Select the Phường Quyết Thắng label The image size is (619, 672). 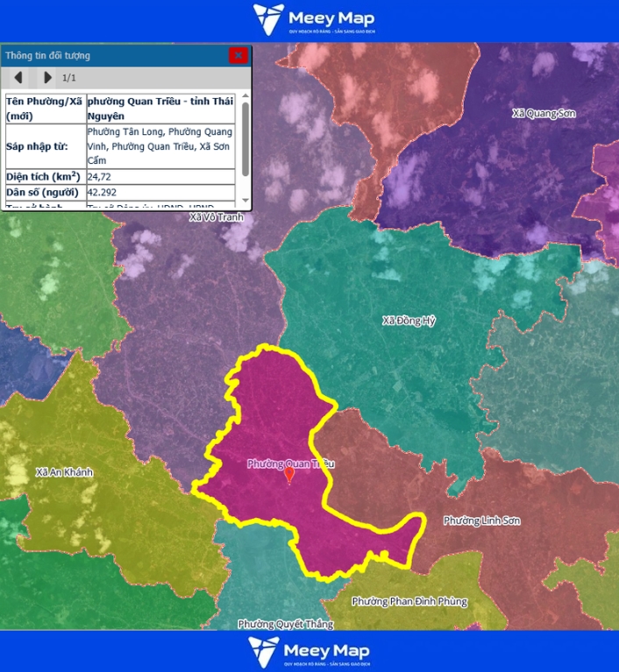tap(273, 624)
